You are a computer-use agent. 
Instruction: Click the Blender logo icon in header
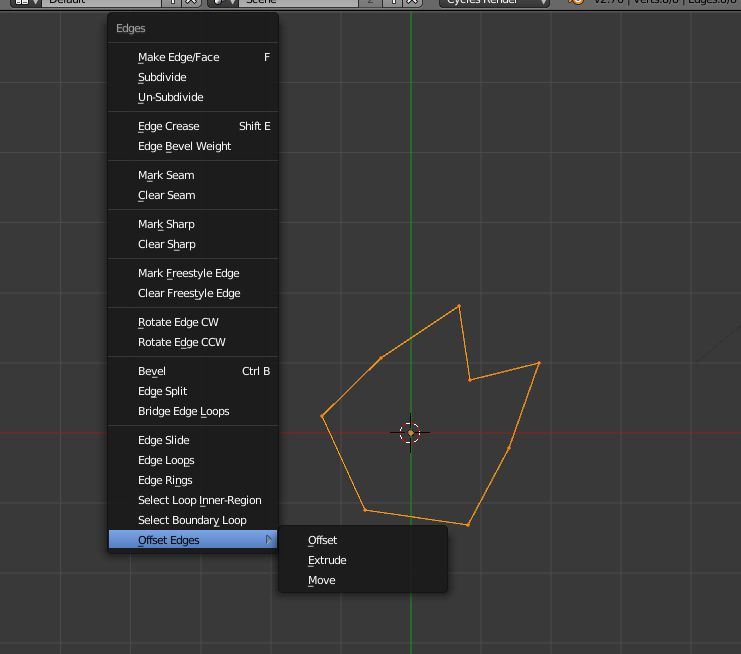click(576, 2)
